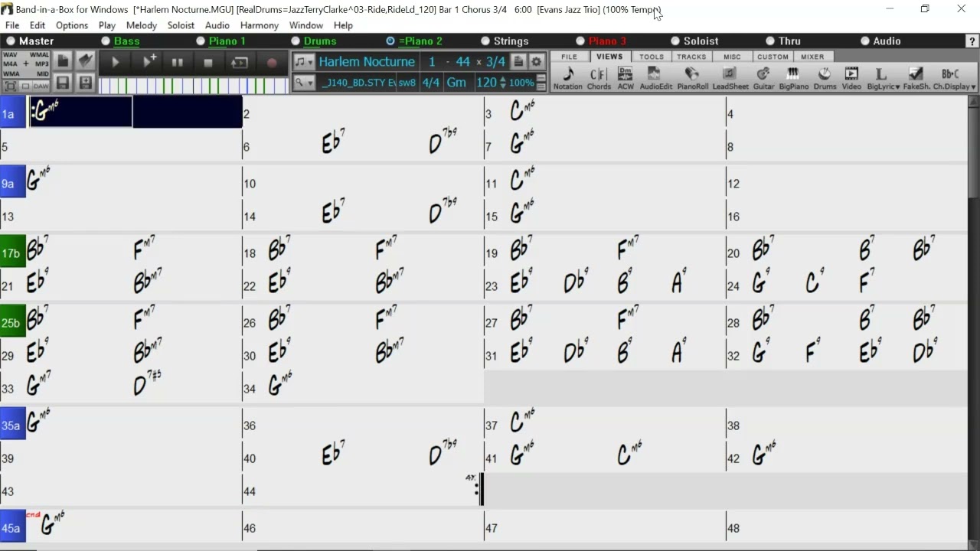Open the Notation window
The image size is (980, 551).
(x=568, y=78)
